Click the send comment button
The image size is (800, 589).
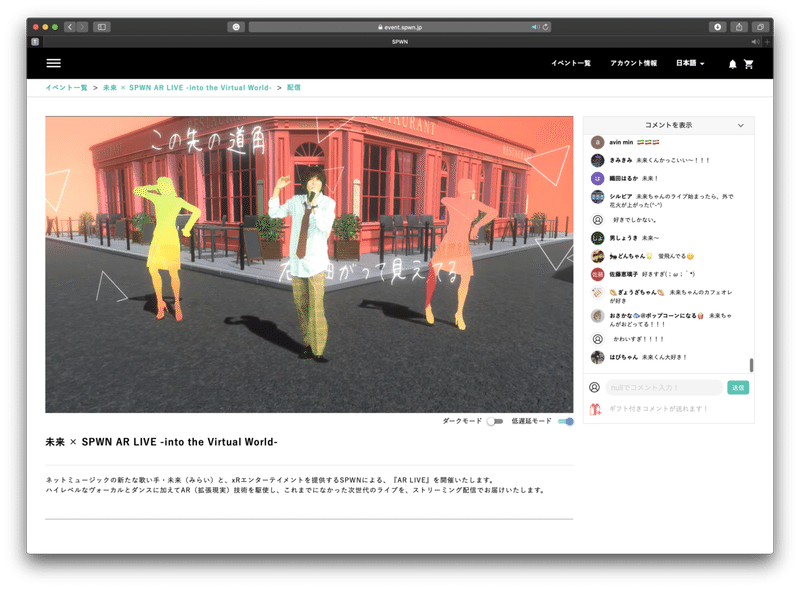click(x=738, y=388)
